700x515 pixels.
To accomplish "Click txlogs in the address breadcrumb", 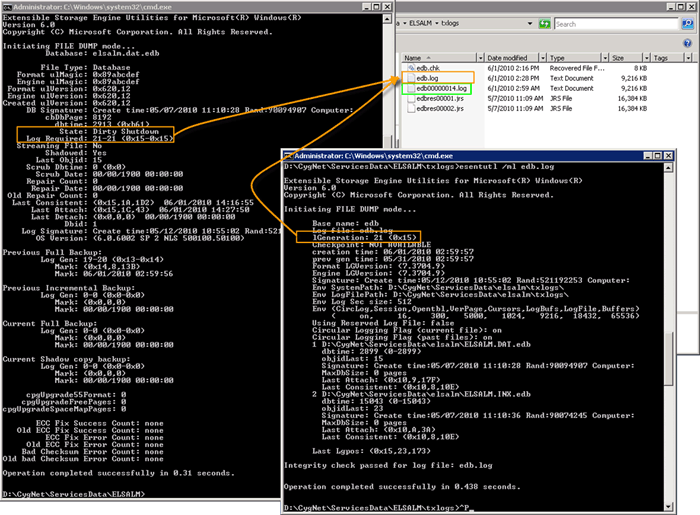I will [450, 23].
